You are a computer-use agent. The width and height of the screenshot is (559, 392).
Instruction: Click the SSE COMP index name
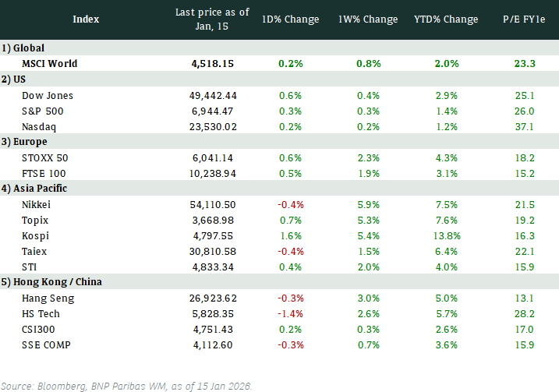tap(50, 344)
